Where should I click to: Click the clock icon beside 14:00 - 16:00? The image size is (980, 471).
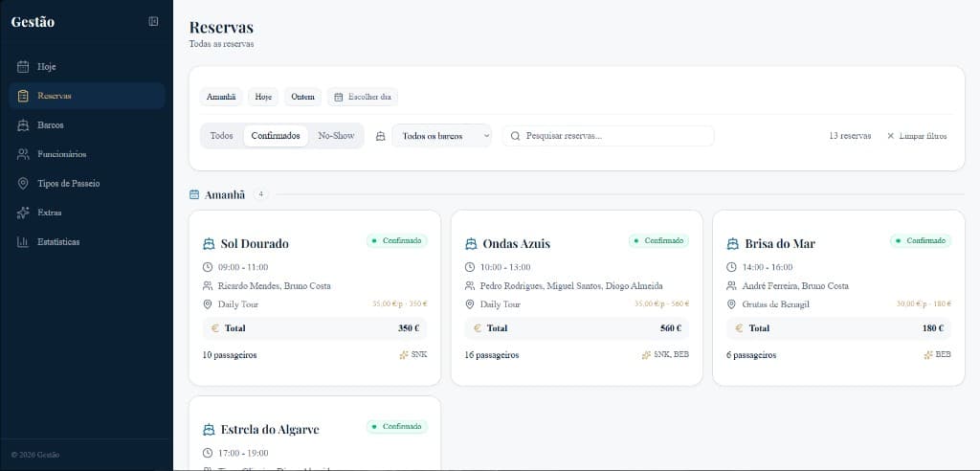731,267
